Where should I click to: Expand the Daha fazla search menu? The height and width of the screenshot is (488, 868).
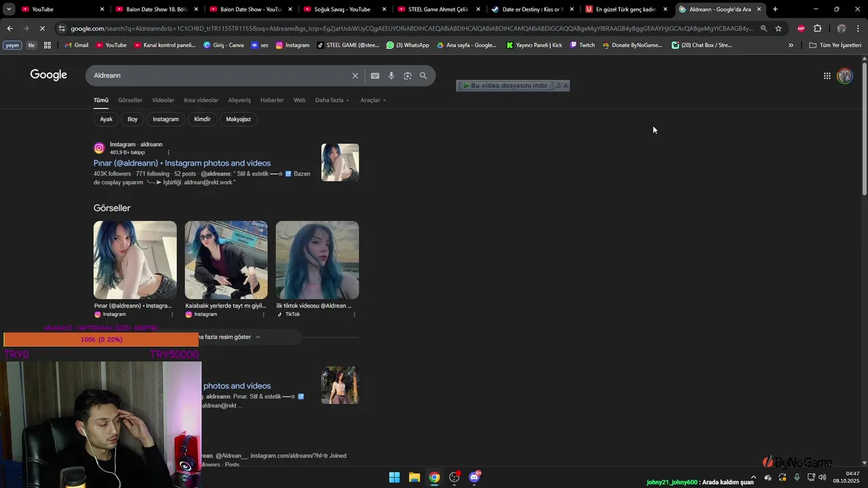click(x=332, y=100)
